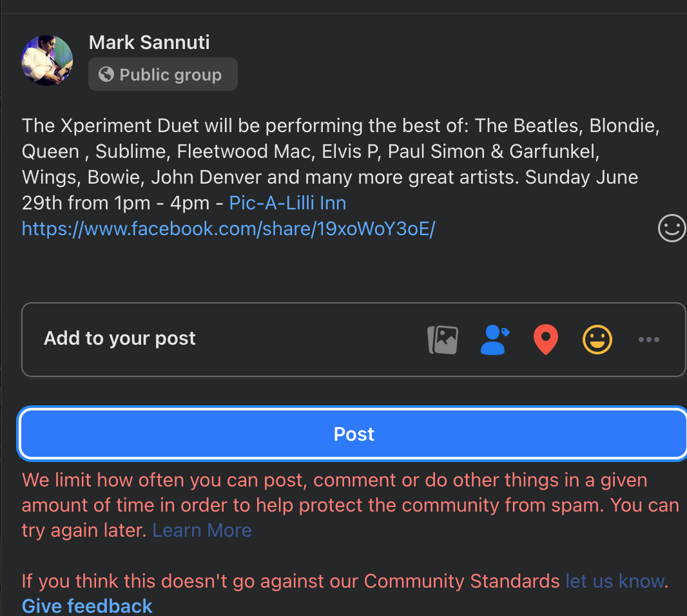The width and height of the screenshot is (687, 616).
Task: Click the Learn More link
Action: (x=202, y=530)
